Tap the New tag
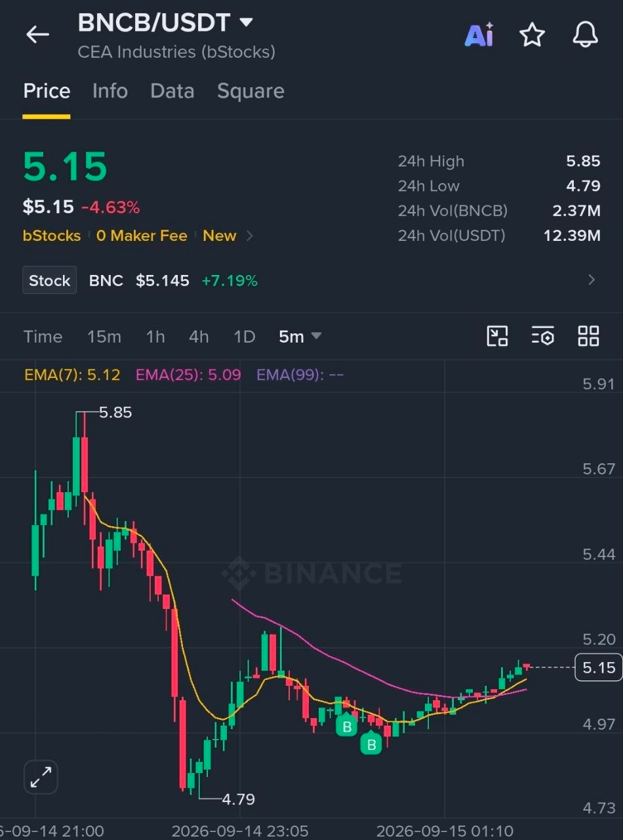 [219, 236]
